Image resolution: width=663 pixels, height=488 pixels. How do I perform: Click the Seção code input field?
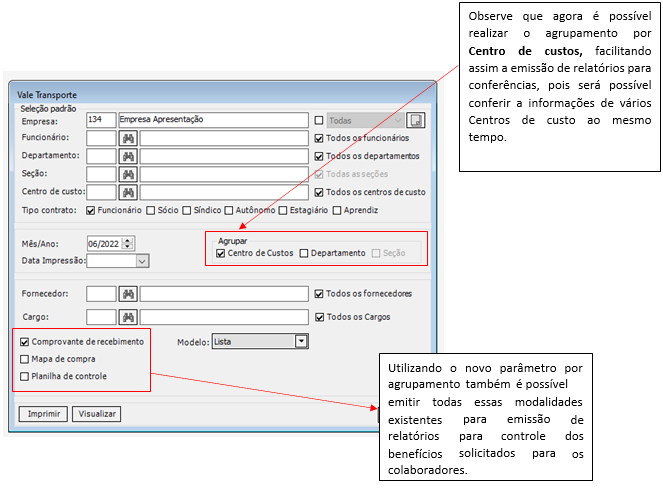101,174
